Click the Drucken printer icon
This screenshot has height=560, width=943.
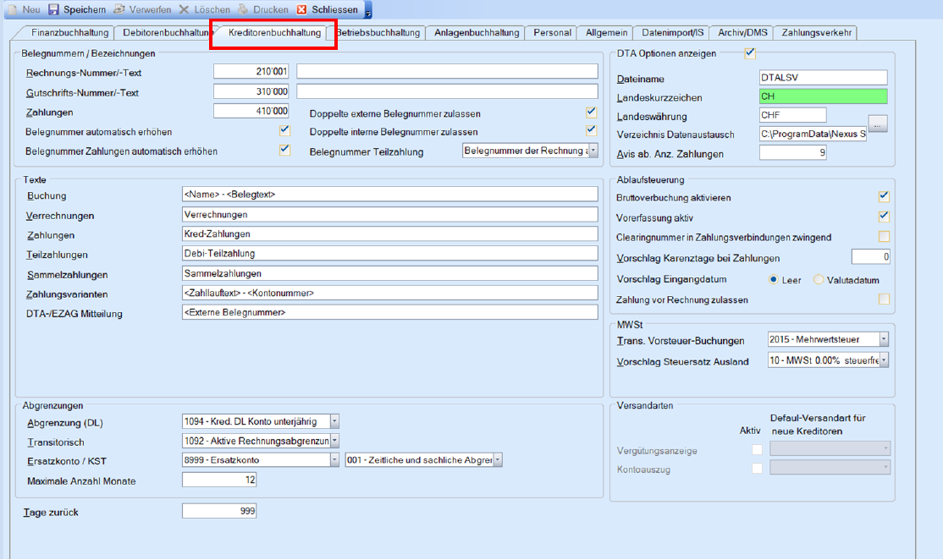click(x=243, y=9)
